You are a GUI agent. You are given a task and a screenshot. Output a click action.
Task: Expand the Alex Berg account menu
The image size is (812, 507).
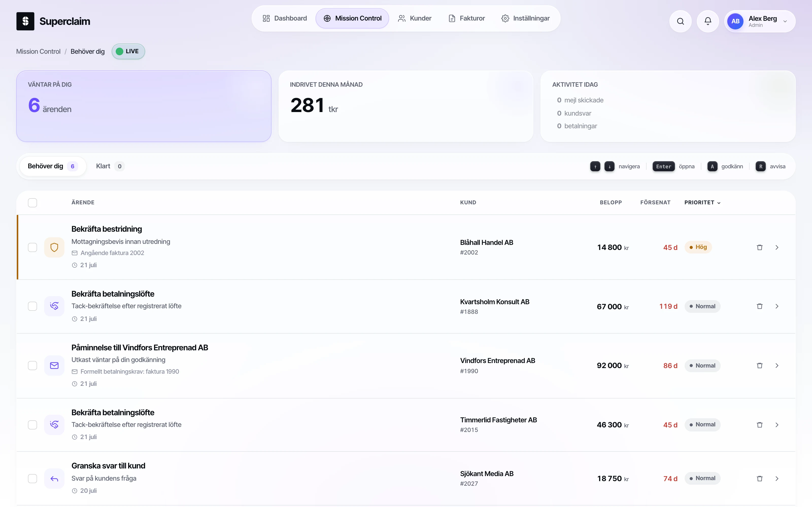[760, 22]
